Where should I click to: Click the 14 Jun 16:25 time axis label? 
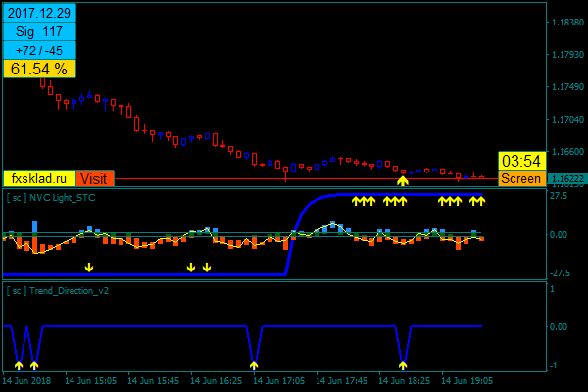click(216, 381)
